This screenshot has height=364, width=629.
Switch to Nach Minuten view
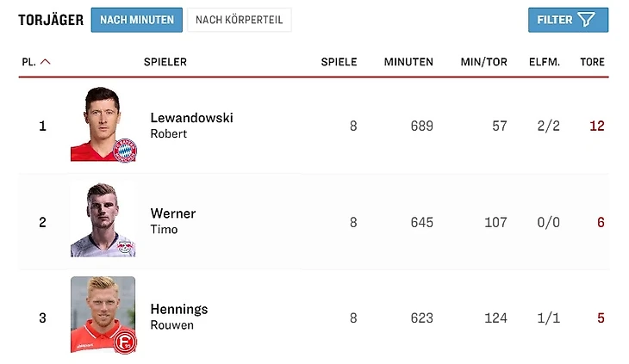point(136,20)
